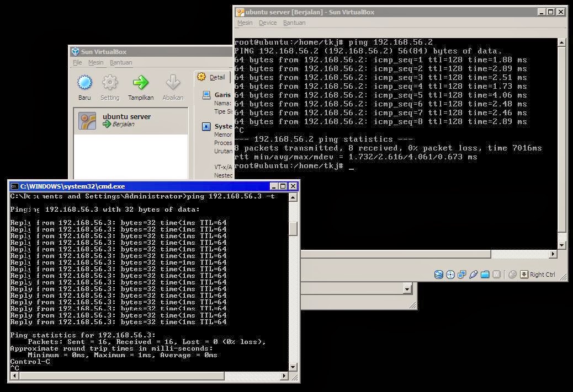Click the network adapters status icon
This screenshot has width=573, height=392.
(463, 274)
